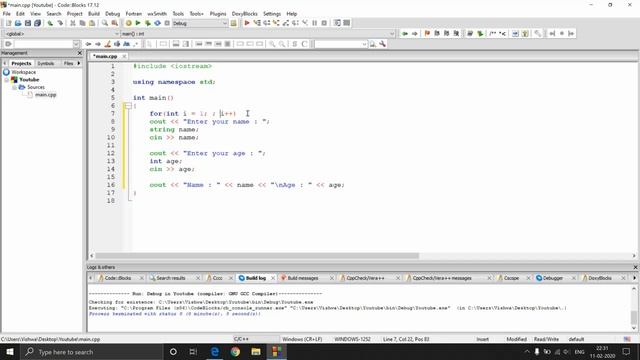640x360 pixels.
Task: Open the Plugins menu
Action: point(218,13)
